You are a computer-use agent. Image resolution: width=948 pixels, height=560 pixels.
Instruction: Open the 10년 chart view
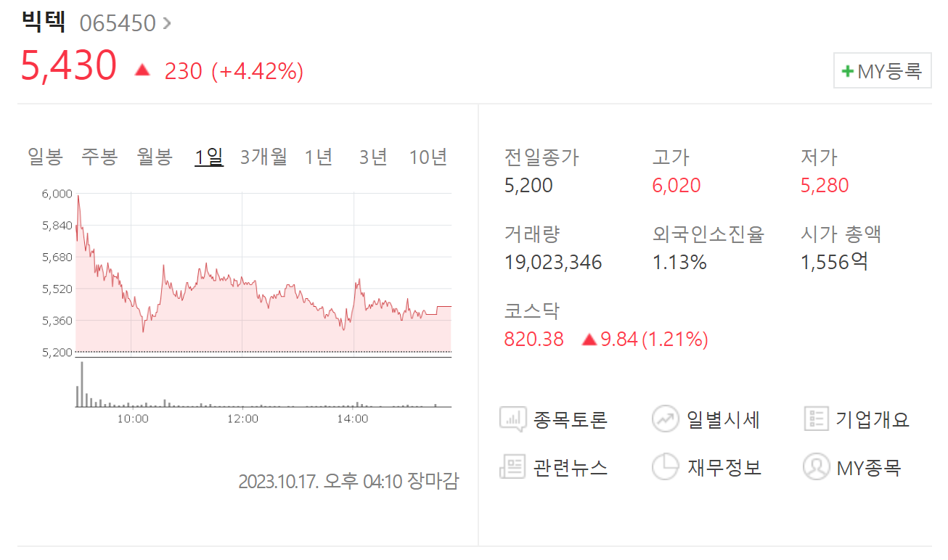[428, 156]
